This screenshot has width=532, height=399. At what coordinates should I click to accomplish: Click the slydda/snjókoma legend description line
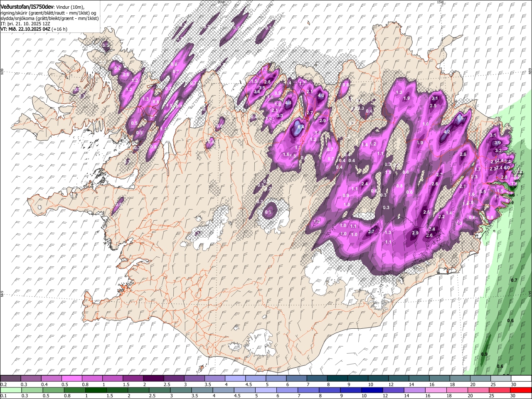[49, 18]
